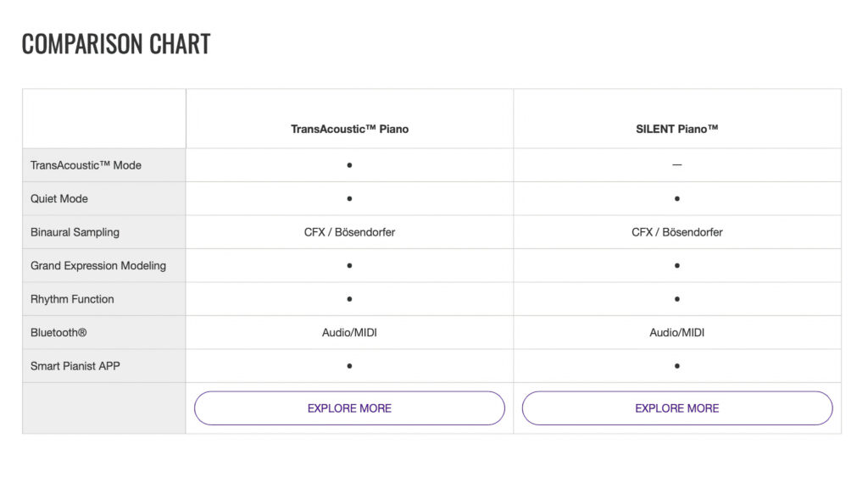Click Audio/MIDI under SILENT Piano
This screenshot has width=868, height=488.
pyautogui.click(x=677, y=332)
